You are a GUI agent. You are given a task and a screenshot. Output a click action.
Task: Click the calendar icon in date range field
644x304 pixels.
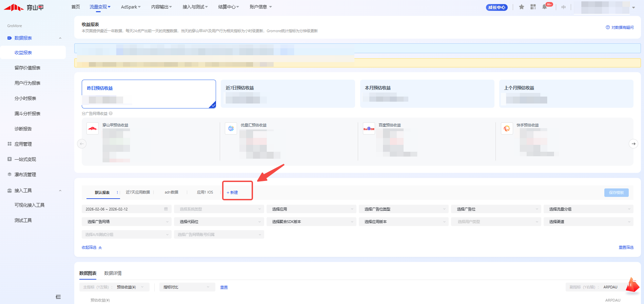pos(166,209)
